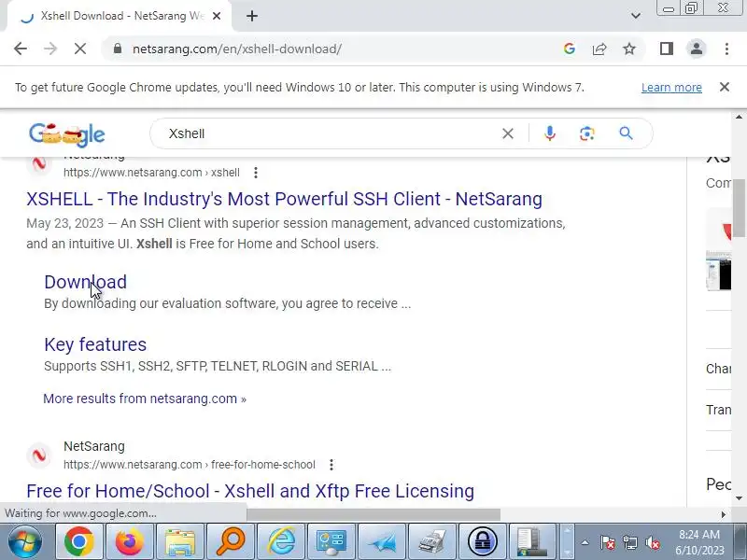Click scroll right arrow on horizontal scrollbar

pos(724,514)
